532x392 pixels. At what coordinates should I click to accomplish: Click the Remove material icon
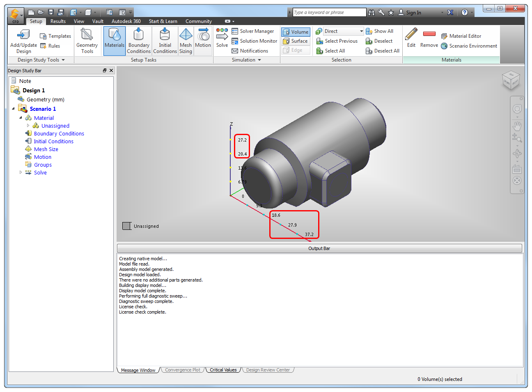429,38
